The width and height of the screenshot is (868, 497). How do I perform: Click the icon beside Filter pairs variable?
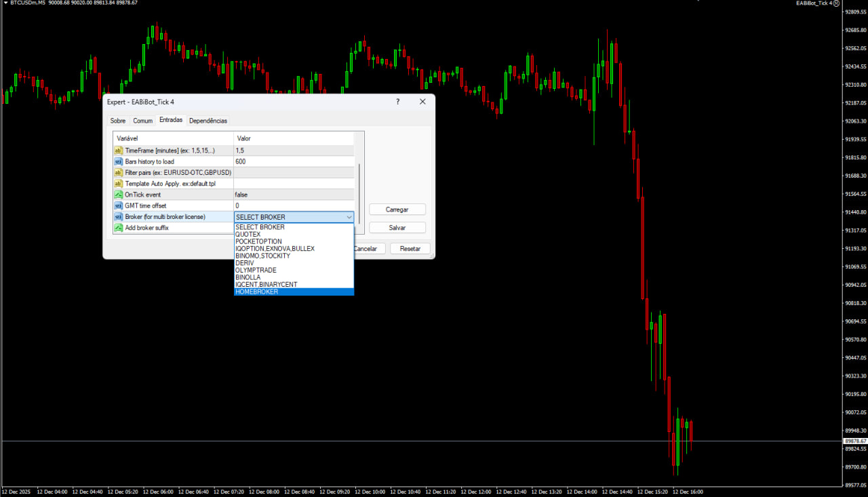118,172
